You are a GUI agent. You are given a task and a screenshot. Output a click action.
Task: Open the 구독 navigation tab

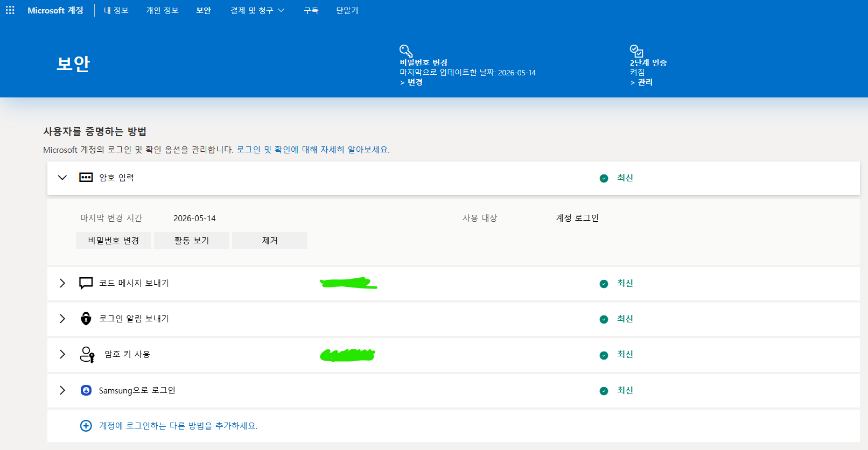point(311,10)
